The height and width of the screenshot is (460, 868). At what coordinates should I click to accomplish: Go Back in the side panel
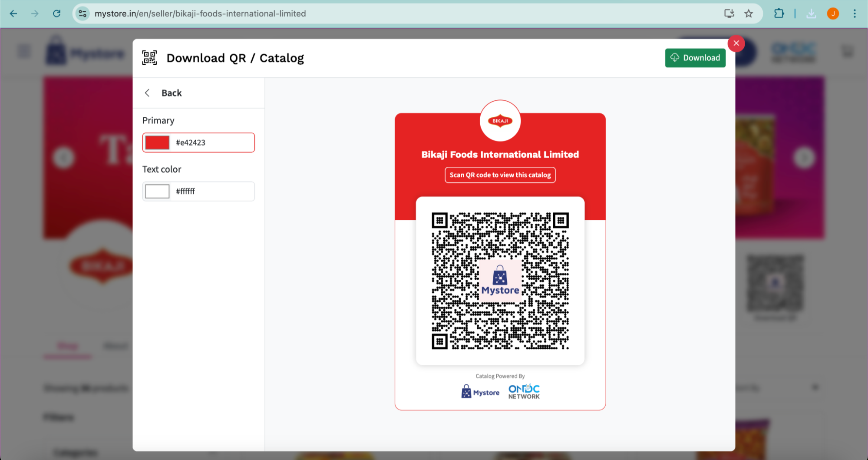coord(163,93)
